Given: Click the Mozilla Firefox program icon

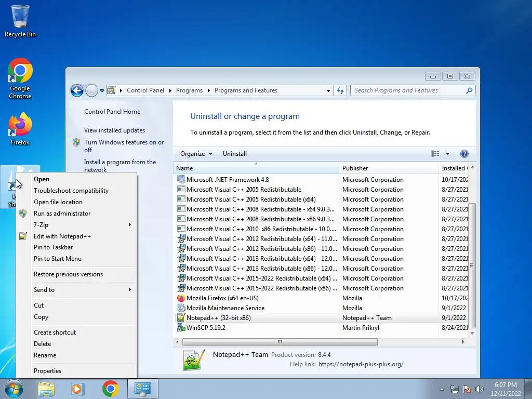Looking at the screenshot, I should (181, 298).
